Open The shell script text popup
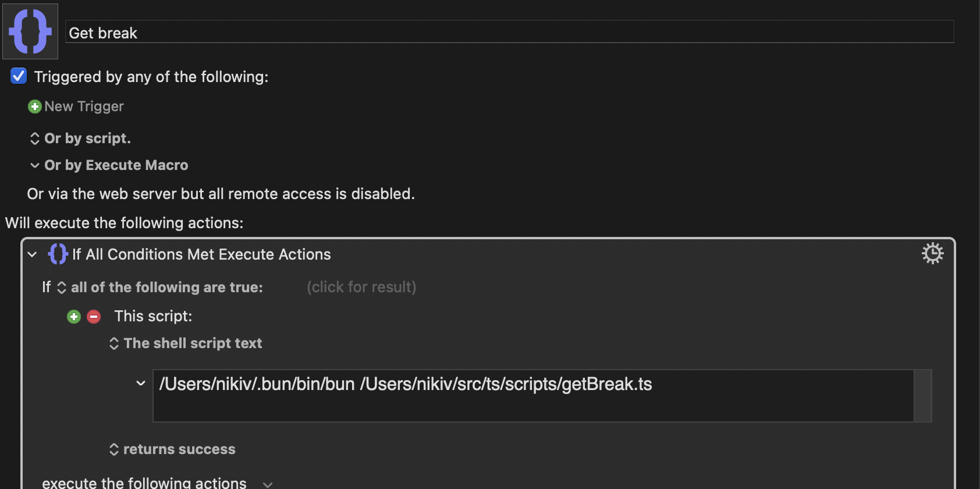The height and width of the screenshot is (489, 980). click(x=186, y=343)
